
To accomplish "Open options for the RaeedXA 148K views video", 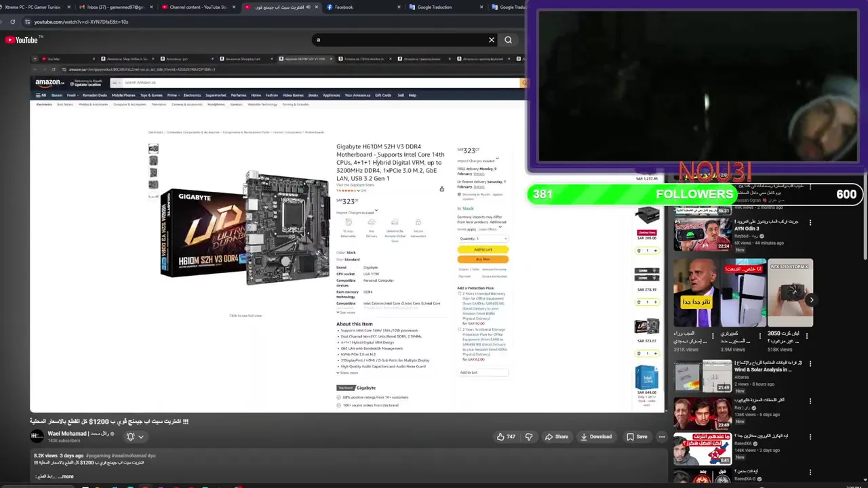I will [810, 438].
